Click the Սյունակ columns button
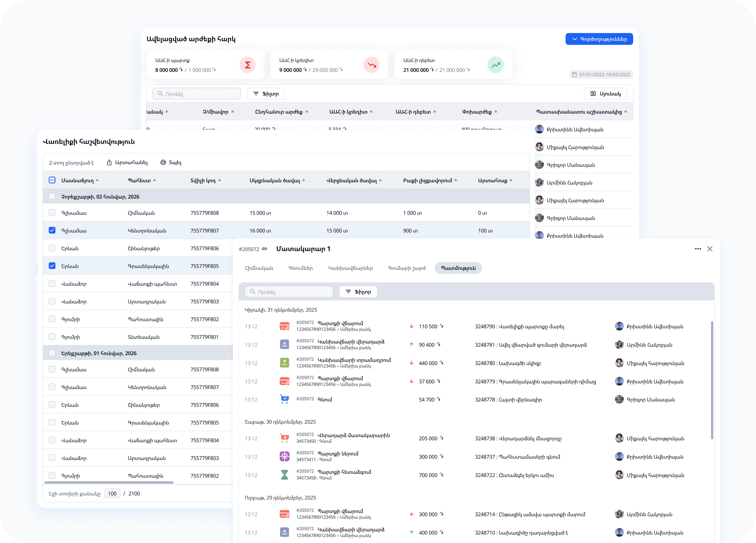 click(605, 94)
